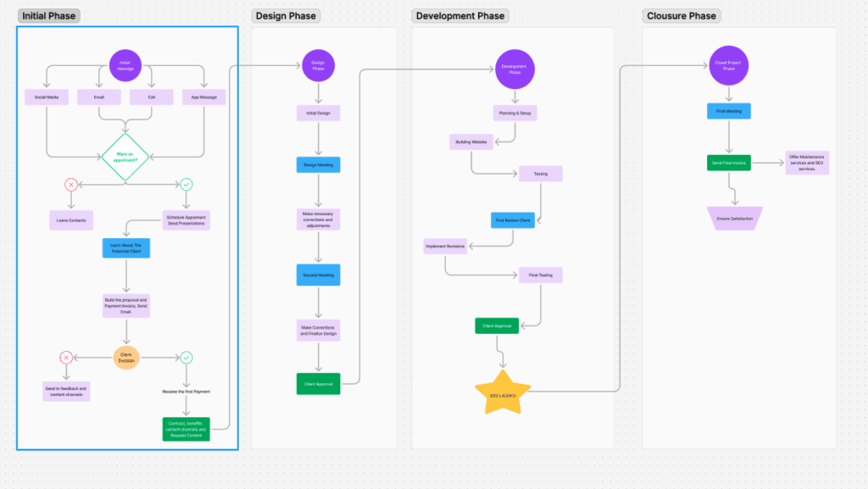Click the Clousure Phase section label
The image size is (868, 489).
tap(682, 16)
